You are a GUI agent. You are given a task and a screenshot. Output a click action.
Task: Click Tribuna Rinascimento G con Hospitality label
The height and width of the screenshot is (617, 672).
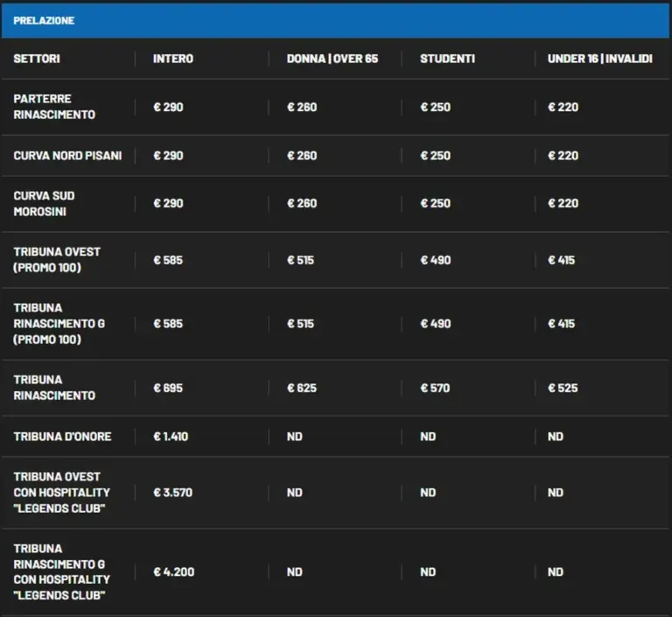pyautogui.click(x=62, y=572)
